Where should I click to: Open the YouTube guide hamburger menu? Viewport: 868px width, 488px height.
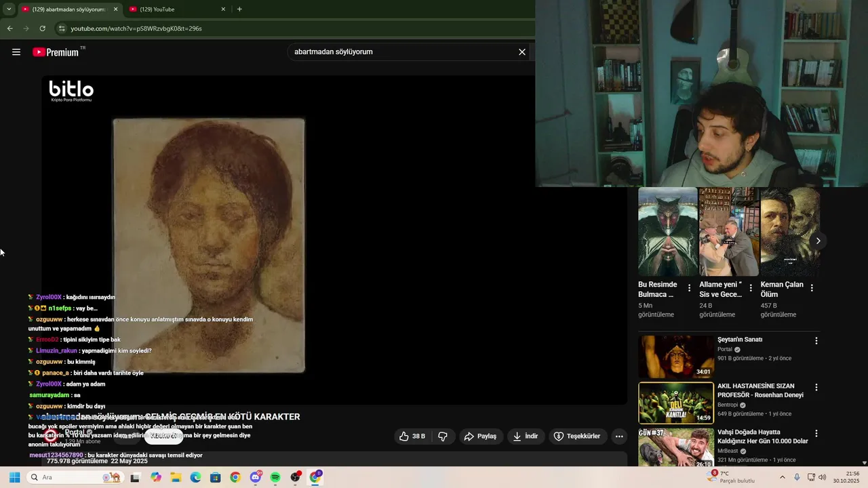coord(16,52)
